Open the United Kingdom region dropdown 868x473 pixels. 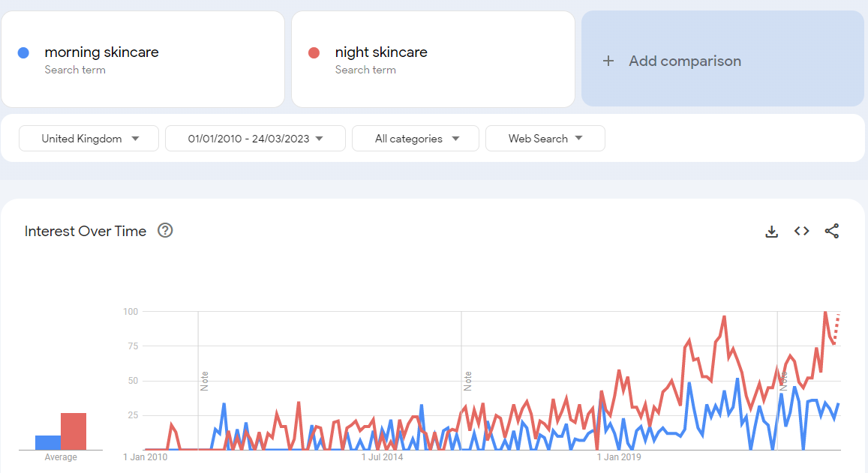(x=89, y=139)
